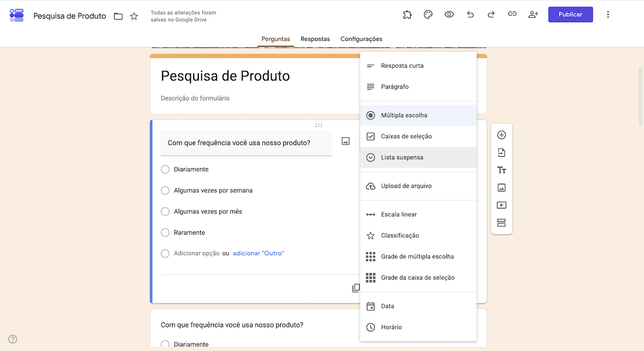Click the header form name Pesquisa de Produto
This screenshot has width=644, height=351.
[69, 16]
